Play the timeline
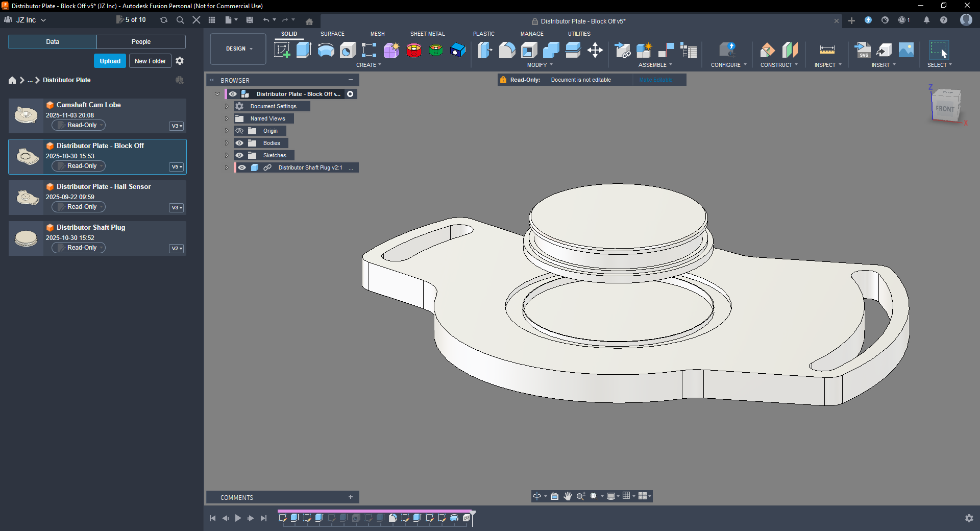The image size is (980, 531). 238,518
